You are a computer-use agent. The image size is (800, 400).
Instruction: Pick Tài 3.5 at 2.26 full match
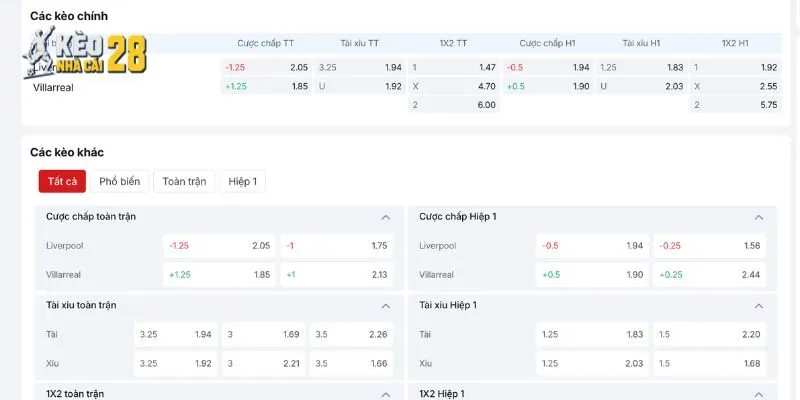352,334
